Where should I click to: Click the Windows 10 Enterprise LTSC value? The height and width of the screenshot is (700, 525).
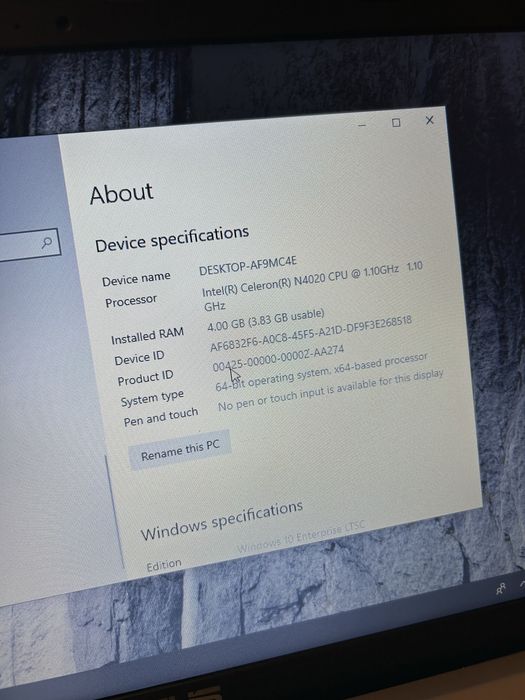point(300,537)
